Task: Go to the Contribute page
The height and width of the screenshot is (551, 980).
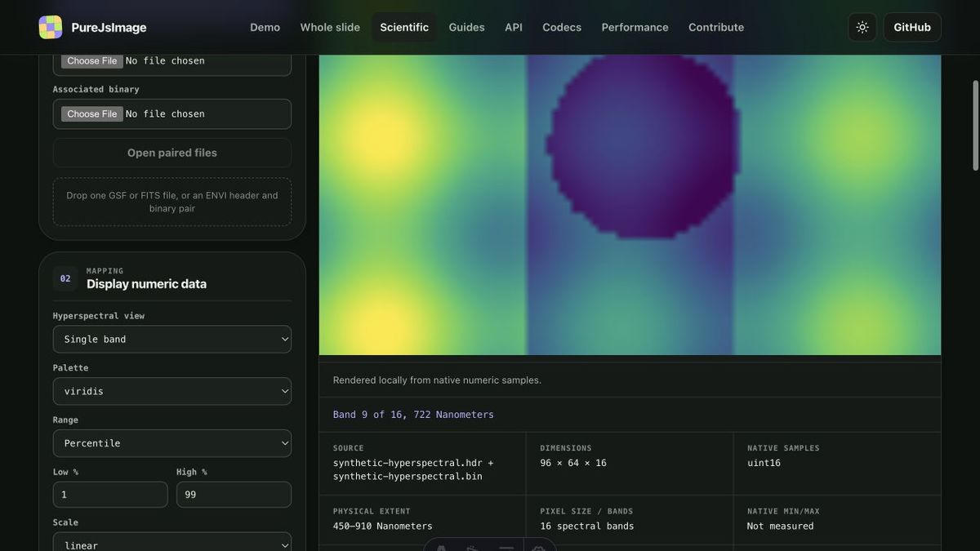Action: (x=716, y=27)
